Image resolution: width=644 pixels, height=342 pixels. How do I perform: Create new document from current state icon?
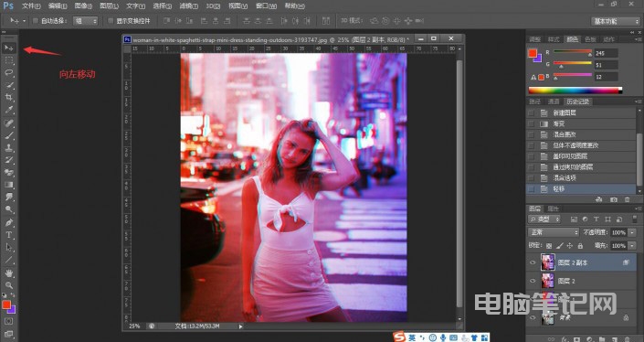[x=599, y=199]
